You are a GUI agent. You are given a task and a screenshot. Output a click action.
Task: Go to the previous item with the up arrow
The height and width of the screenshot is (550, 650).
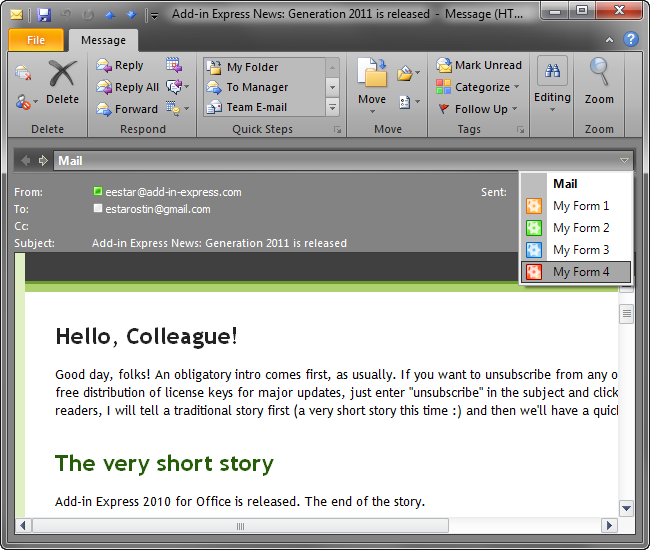tap(110, 15)
